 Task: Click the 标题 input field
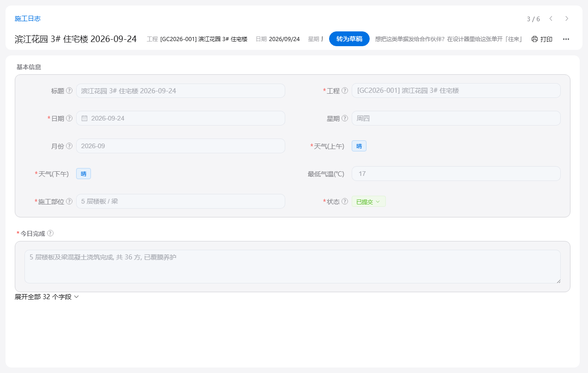[180, 90]
